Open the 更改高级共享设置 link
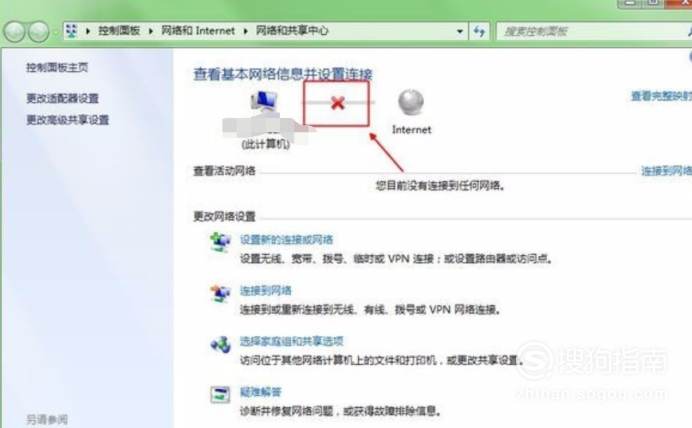The image size is (692, 428). point(68,120)
